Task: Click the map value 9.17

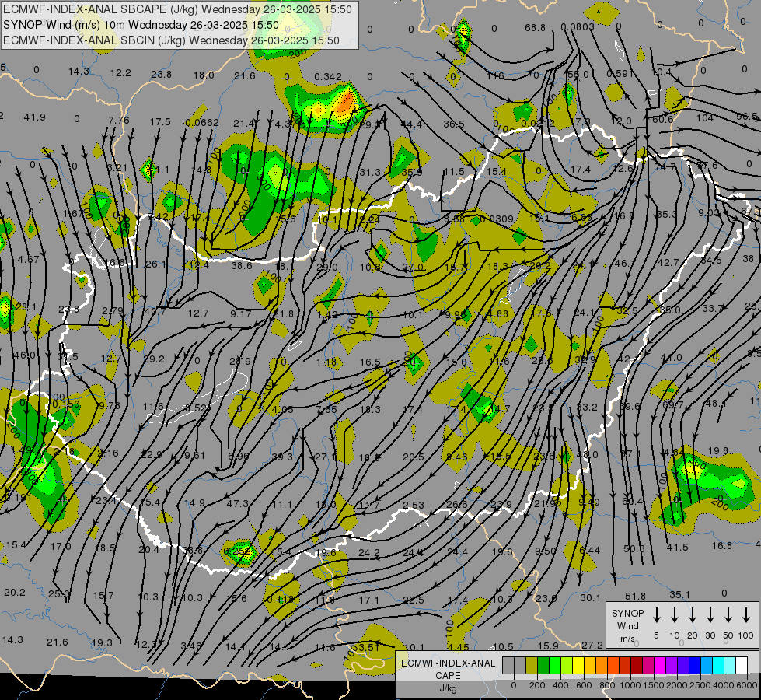Action: (x=241, y=313)
